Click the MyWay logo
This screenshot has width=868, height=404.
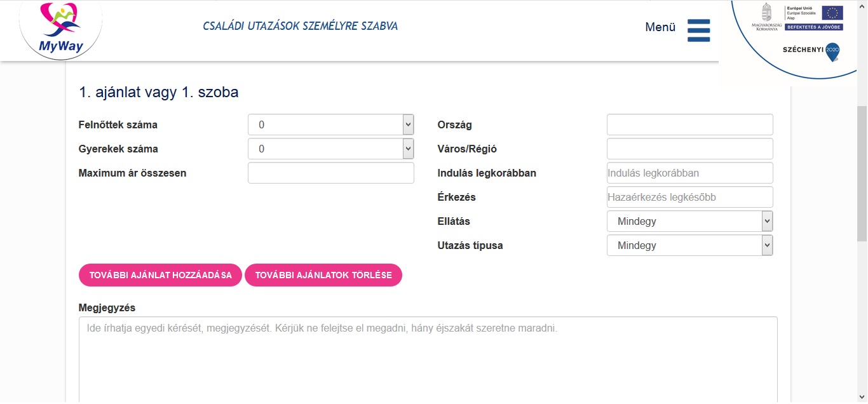(x=60, y=29)
